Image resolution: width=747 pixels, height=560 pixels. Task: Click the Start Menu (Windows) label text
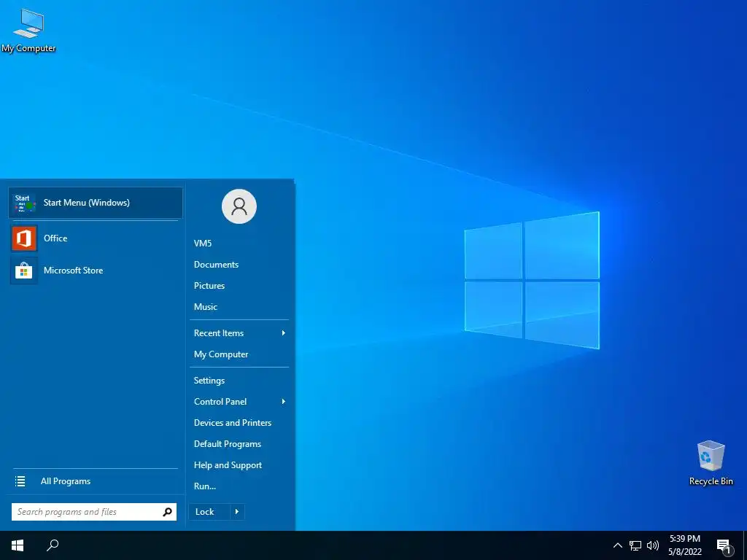tap(87, 203)
